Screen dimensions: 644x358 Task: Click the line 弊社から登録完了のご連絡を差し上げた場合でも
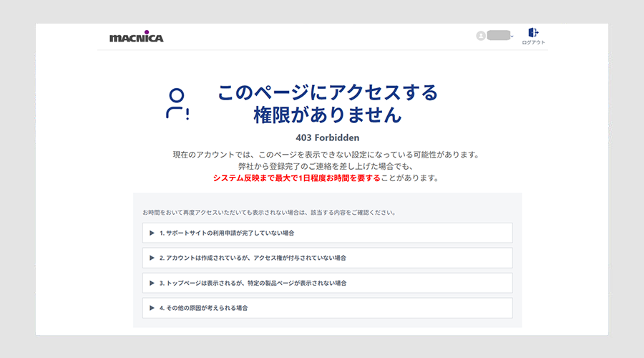coord(326,166)
